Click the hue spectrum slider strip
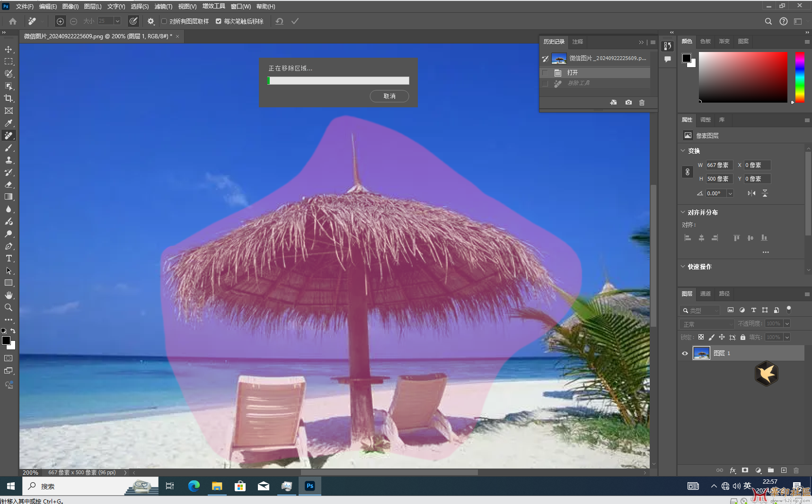 pyautogui.click(x=800, y=77)
